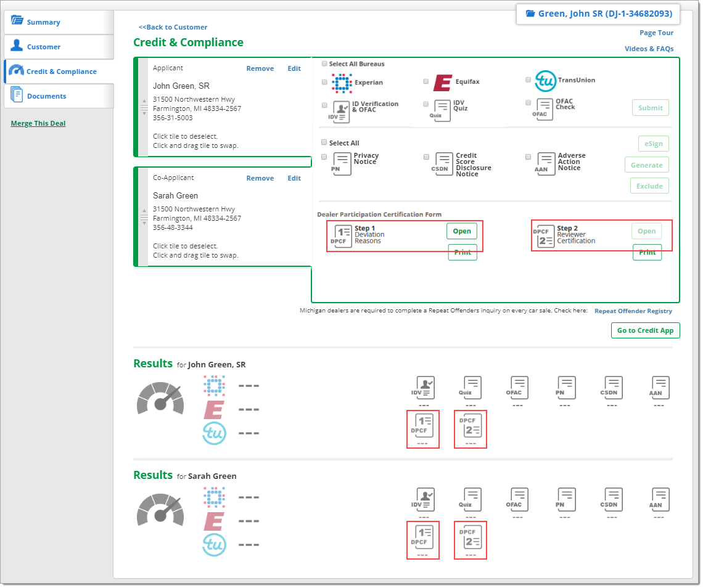Open Sarah Green's OFAC result icon
This screenshot has width=703, height=588.
tap(517, 500)
